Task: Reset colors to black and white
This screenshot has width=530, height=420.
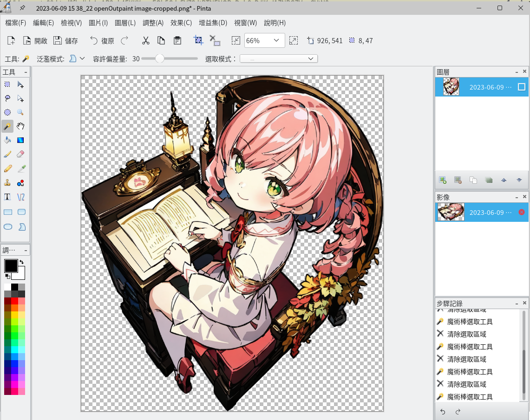Action: (7, 277)
